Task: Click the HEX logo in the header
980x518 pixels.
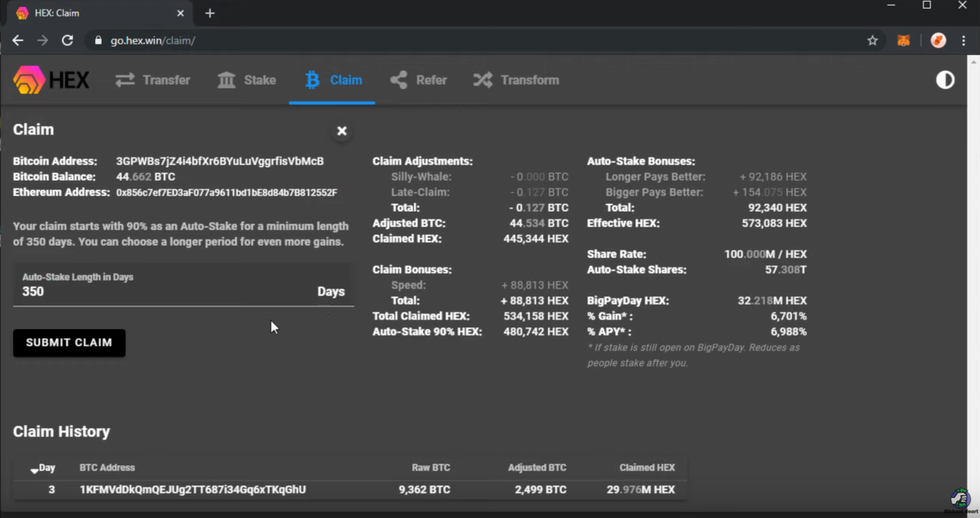Action: tap(51, 80)
